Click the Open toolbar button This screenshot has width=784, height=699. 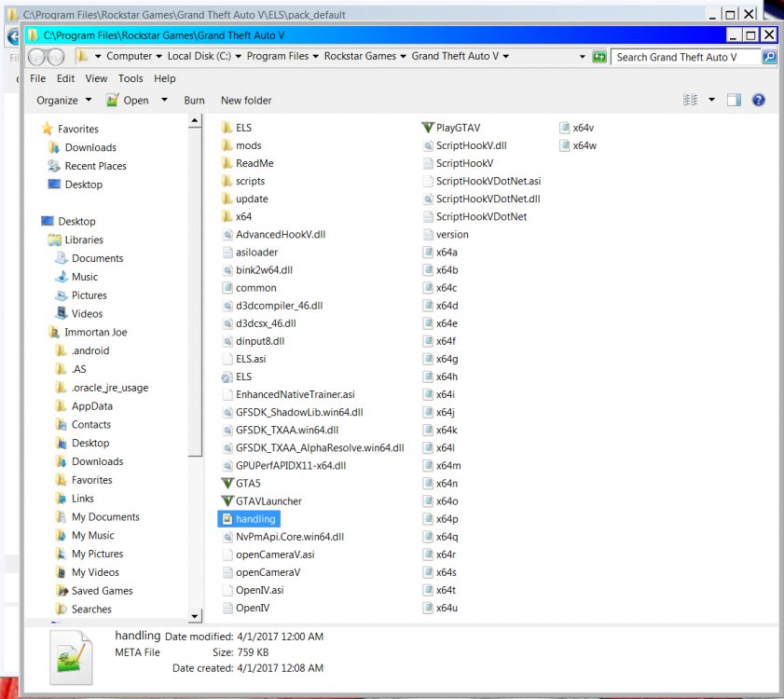tap(128, 100)
